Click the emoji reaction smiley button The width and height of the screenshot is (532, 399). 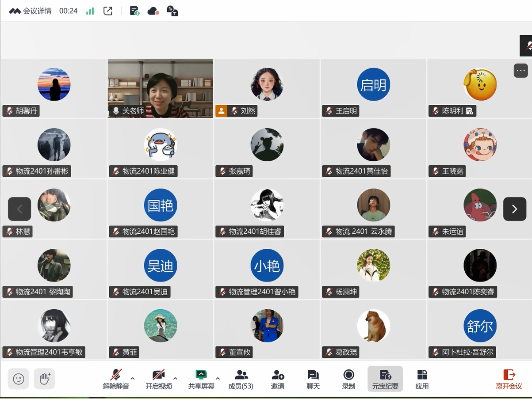tap(19, 379)
